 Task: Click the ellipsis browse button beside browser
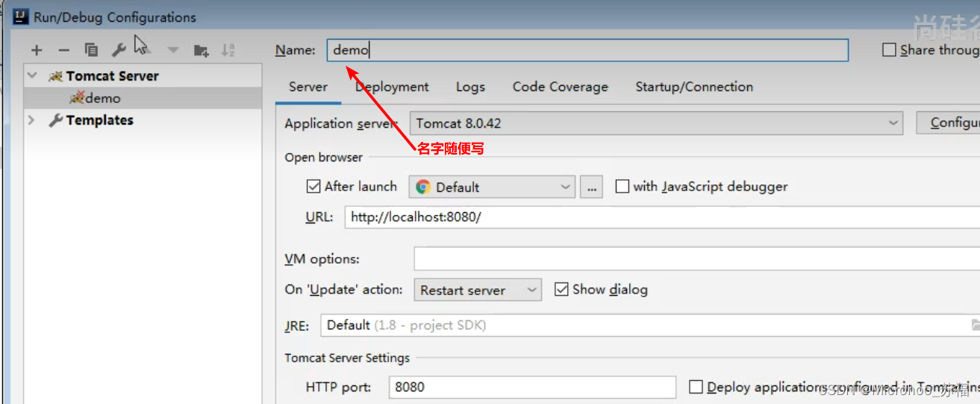click(591, 187)
